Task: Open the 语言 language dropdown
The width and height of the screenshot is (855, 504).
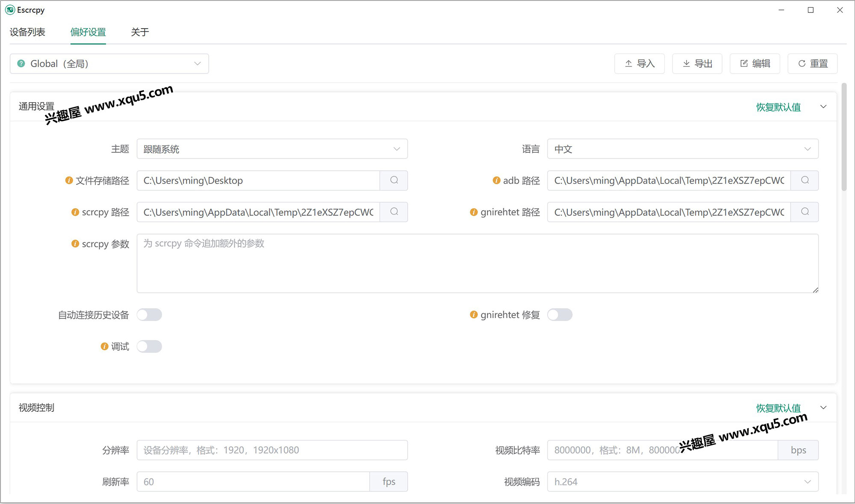Action: pos(683,149)
